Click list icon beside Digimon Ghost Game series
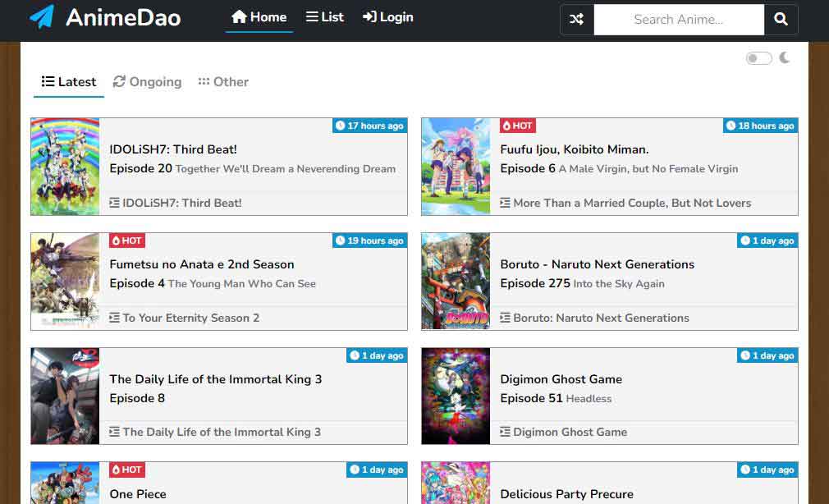 (x=505, y=432)
